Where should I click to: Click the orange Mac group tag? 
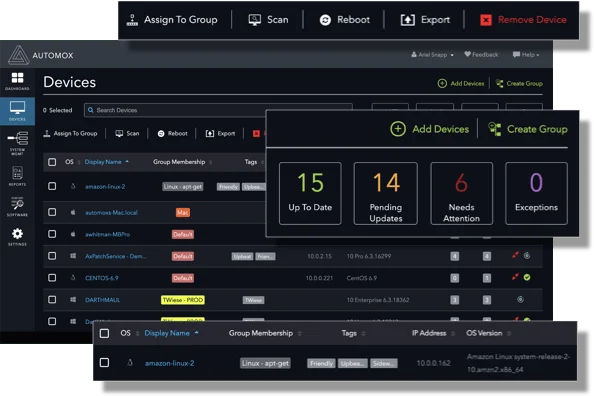pyautogui.click(x=183, y=213)
